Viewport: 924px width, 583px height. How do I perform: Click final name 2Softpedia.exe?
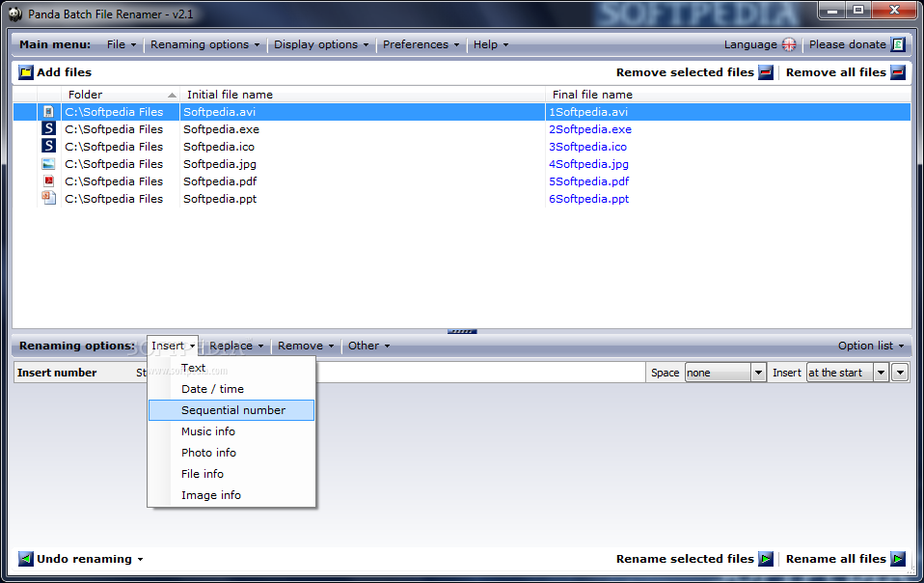coord(590,129)
